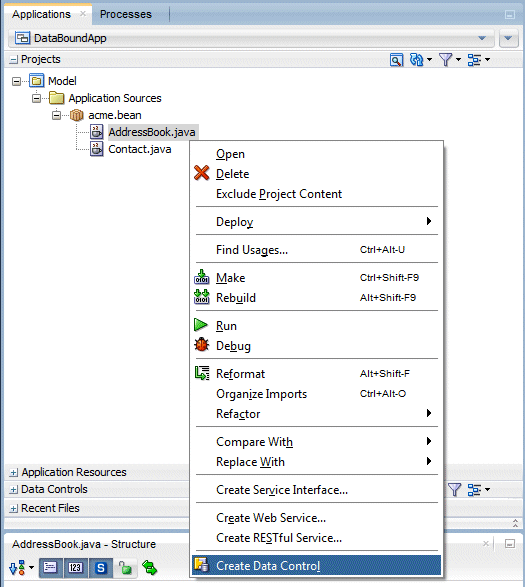Expand the Recent Files panel
This screenshot has width=525, height=587.
click(x=13, y=508)
